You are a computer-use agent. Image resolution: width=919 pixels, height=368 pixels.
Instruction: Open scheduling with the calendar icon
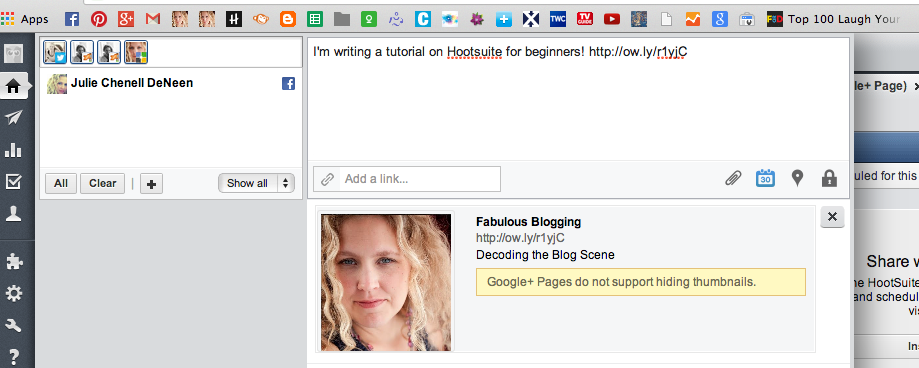point(765,178)
